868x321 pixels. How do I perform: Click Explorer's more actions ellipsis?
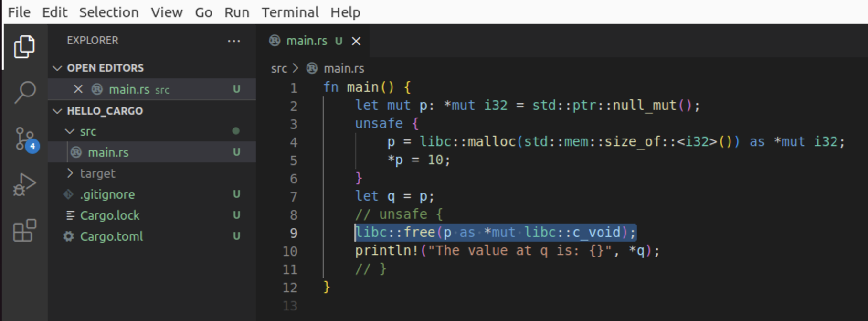pos(234,41)
